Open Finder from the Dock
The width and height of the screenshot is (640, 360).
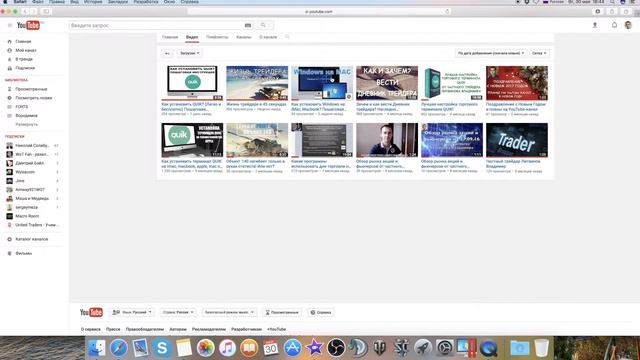(97, 348)
